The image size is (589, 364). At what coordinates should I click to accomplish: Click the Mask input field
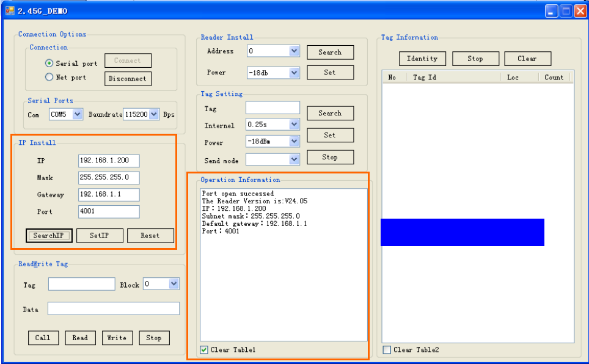pyautogui.click(x=109, y=178)
